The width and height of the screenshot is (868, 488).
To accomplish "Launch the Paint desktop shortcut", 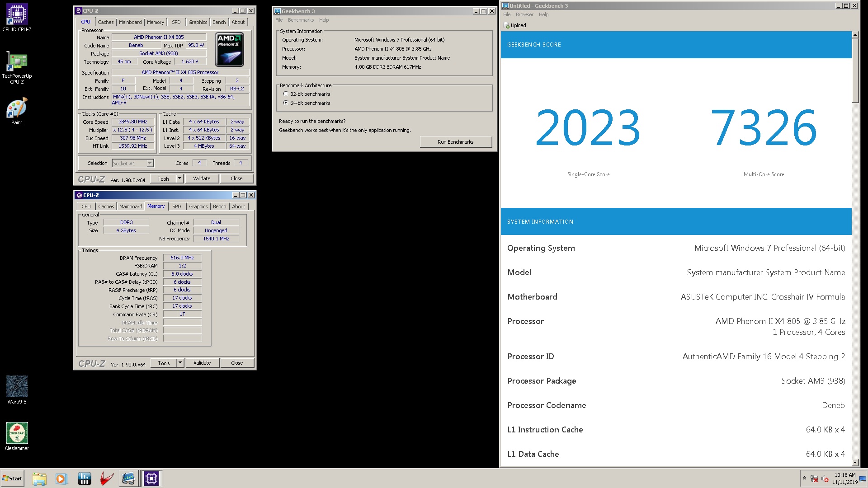I will (x=17, y=111).
